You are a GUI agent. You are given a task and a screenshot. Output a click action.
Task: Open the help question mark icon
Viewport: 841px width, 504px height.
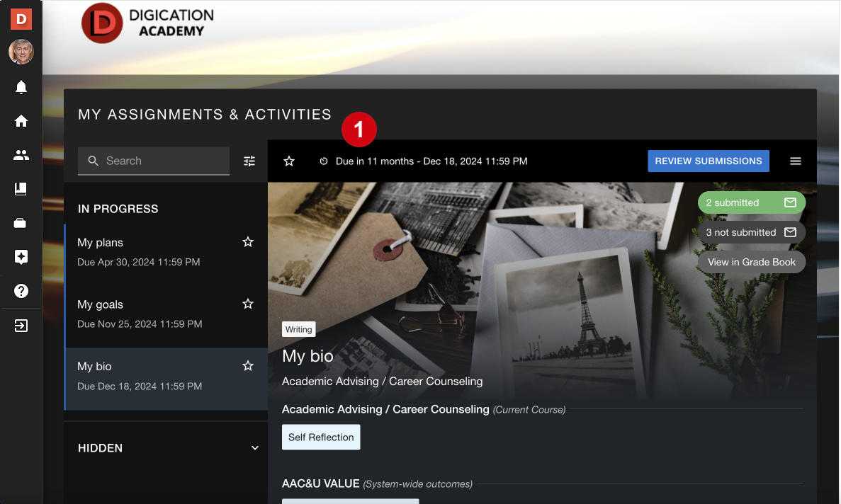click(x=21, y=291)
